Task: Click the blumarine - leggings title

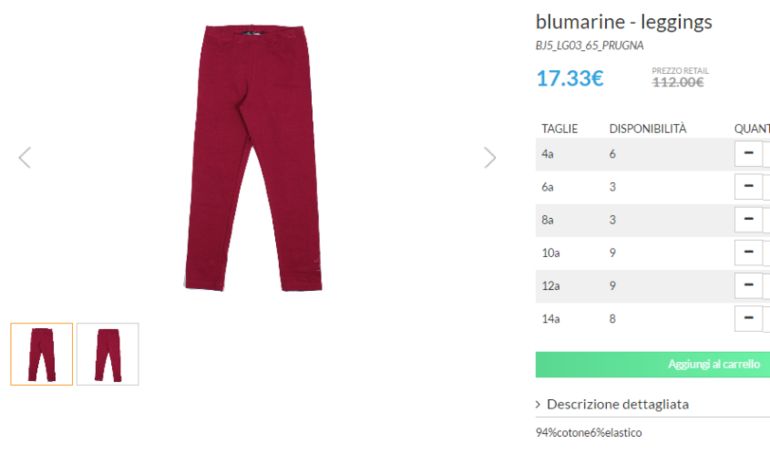Action: 624,22
